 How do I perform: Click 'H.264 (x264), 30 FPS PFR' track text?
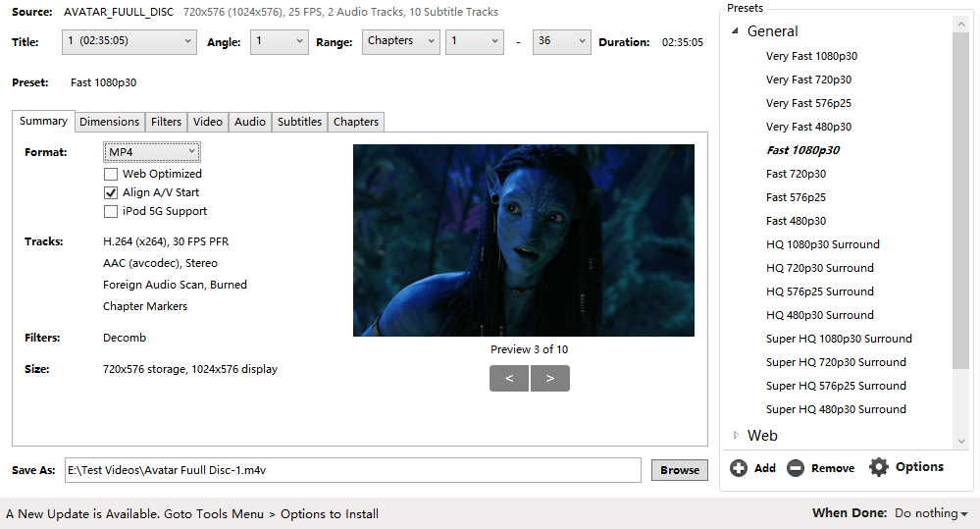point(166,241)
